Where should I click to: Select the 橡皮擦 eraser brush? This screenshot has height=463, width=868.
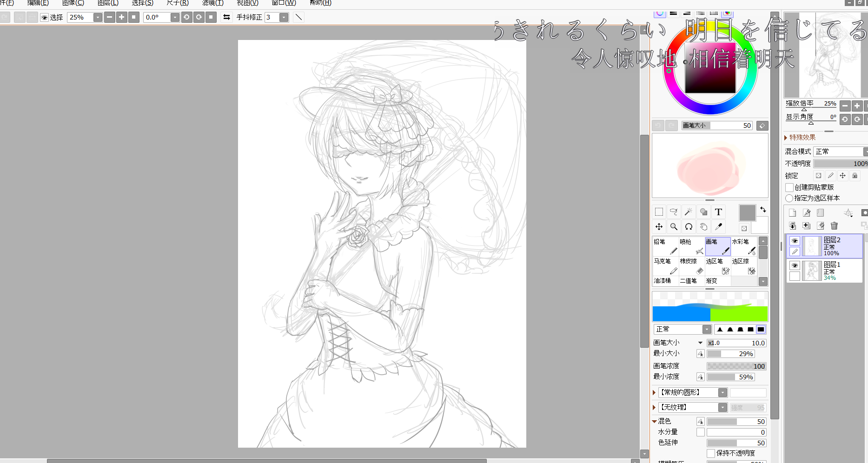(x=692, y=266)
